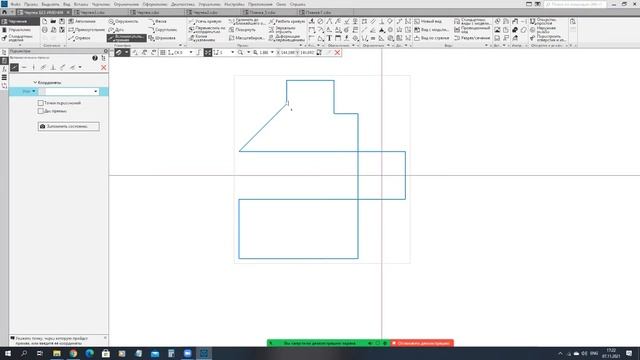Toggle the Точки пересечений checkbox
Screen dimensions: 640x360
[x=40, y=103]
